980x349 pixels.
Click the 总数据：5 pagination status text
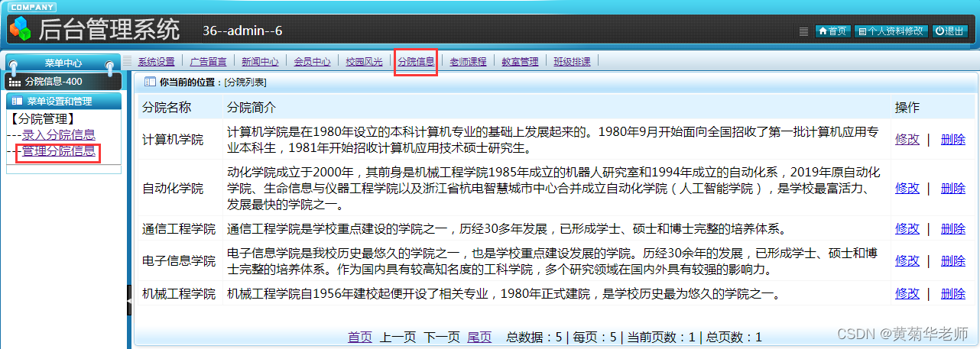click(534, 337)
